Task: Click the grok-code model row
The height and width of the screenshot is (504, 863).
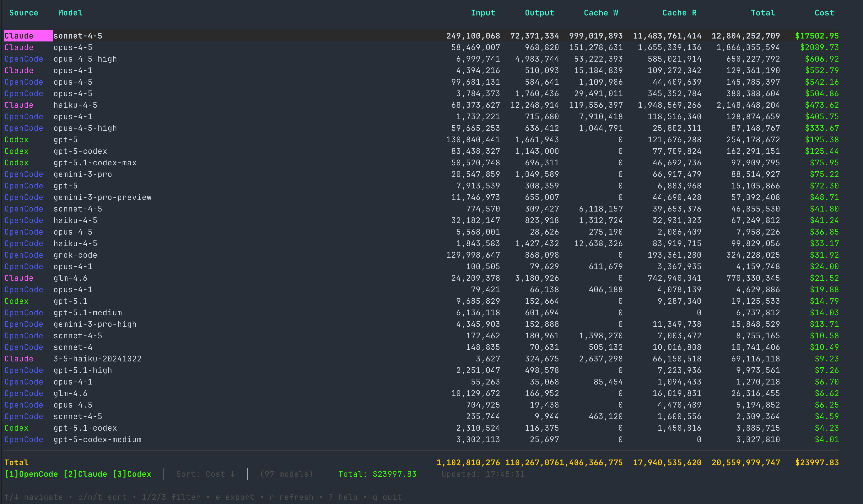Action: [x=75, y=255]
